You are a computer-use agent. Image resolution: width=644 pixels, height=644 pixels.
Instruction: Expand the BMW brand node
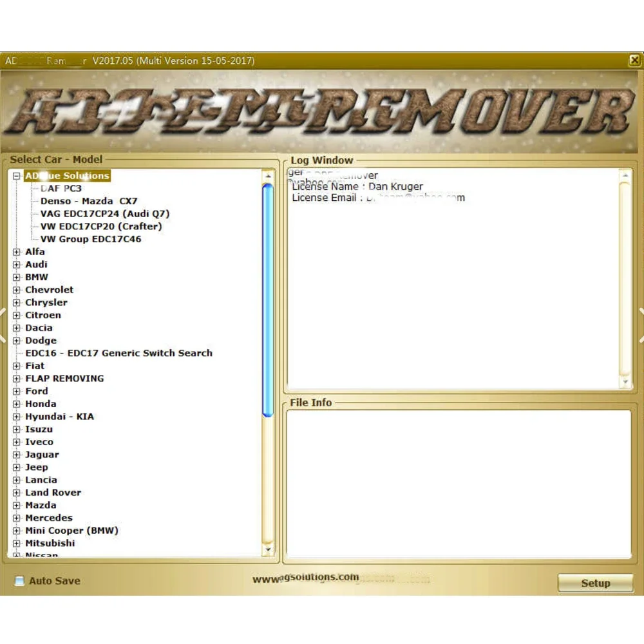click(17, 277)
